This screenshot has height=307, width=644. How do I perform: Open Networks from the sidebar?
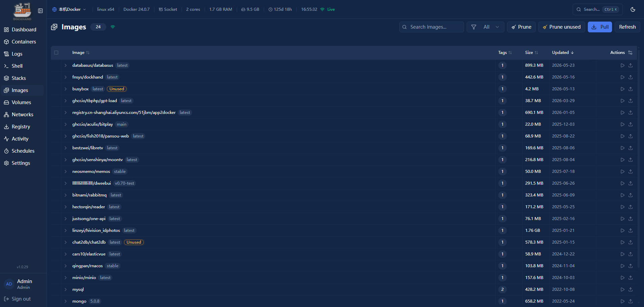(x=22, y=115)
